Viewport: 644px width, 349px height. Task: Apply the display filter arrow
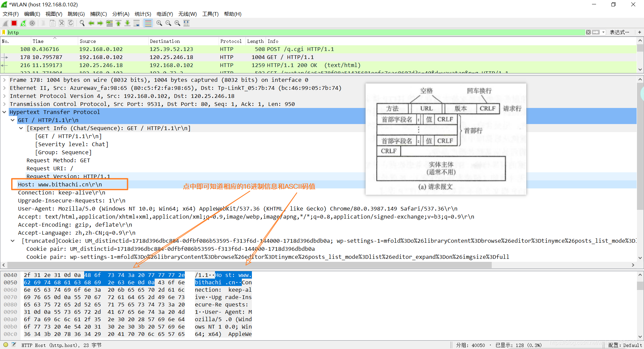[x=596, y=32]
